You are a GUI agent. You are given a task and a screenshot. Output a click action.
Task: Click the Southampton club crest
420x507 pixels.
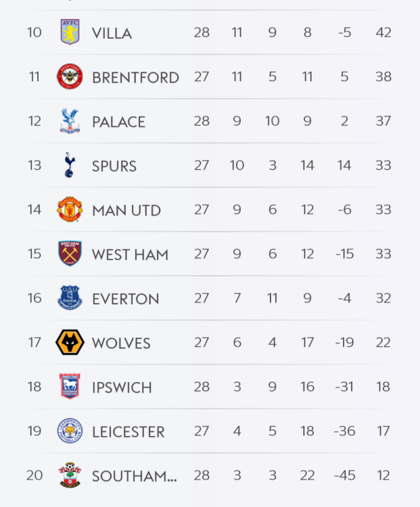pyautogui.click(x=69, y=475)
